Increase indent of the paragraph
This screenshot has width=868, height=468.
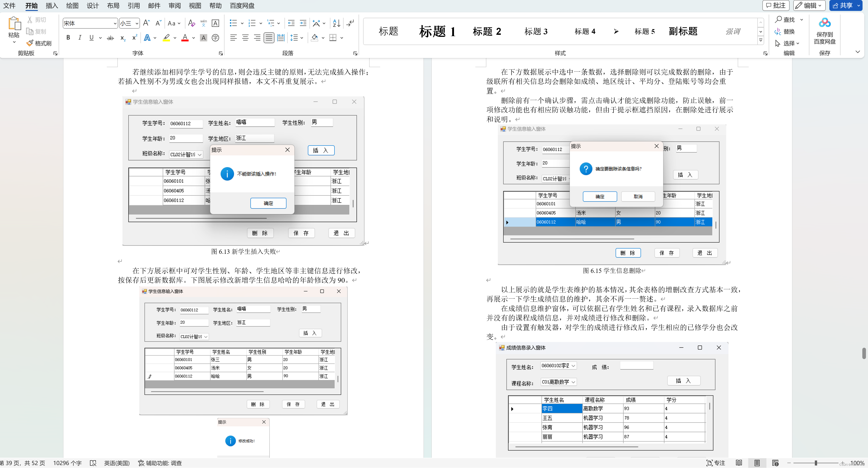303,23
